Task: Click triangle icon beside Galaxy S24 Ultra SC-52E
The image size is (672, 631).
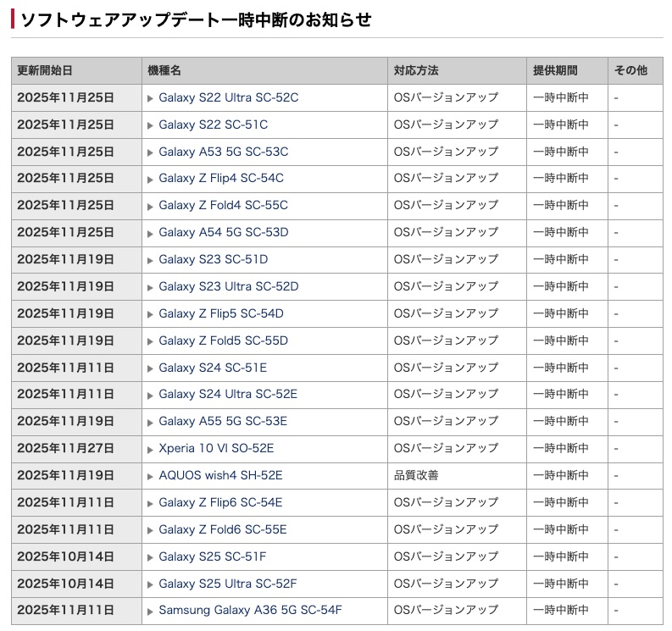Action: pos(151,396)
